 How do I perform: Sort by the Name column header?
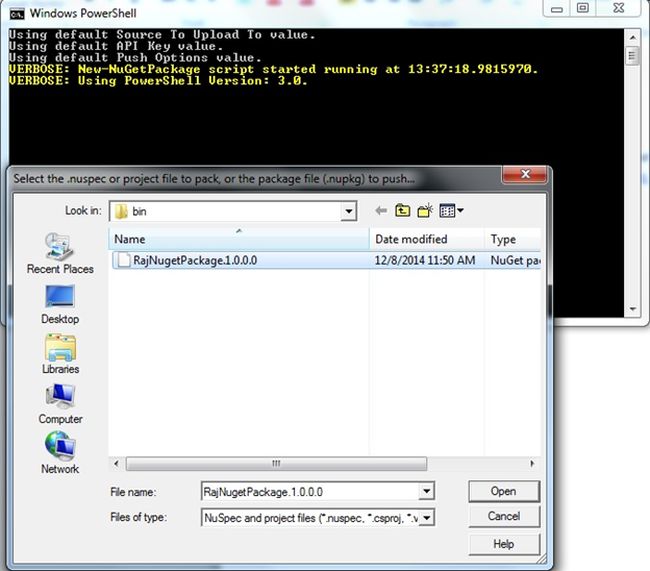point(239,239)
